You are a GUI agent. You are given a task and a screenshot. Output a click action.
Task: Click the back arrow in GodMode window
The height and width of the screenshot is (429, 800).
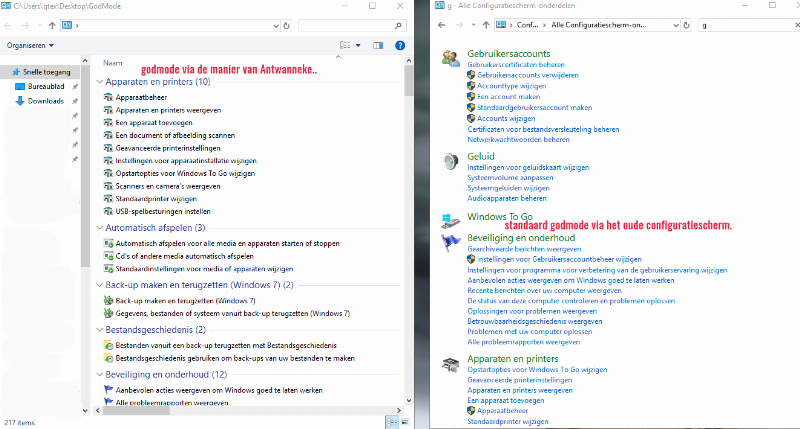[8, 26]
